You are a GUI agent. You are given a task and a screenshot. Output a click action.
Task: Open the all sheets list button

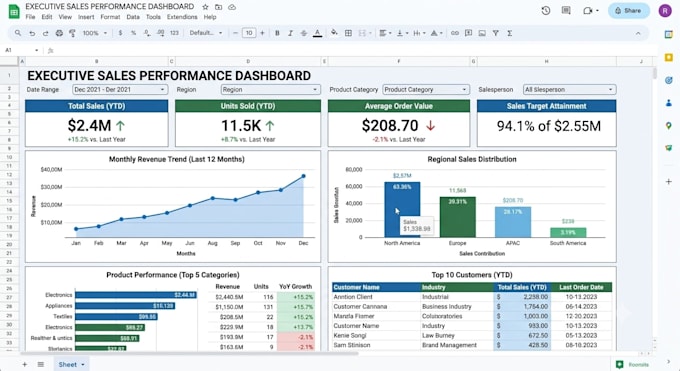41,364
